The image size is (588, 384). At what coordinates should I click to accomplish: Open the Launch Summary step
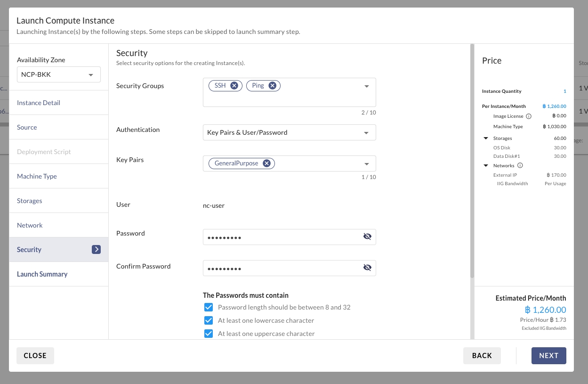coord(42,274)
